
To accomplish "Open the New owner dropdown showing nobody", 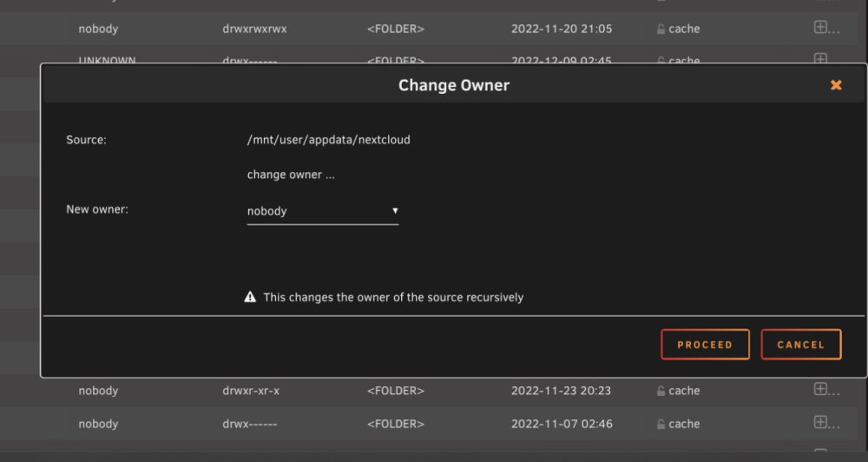I will point(323,211).
